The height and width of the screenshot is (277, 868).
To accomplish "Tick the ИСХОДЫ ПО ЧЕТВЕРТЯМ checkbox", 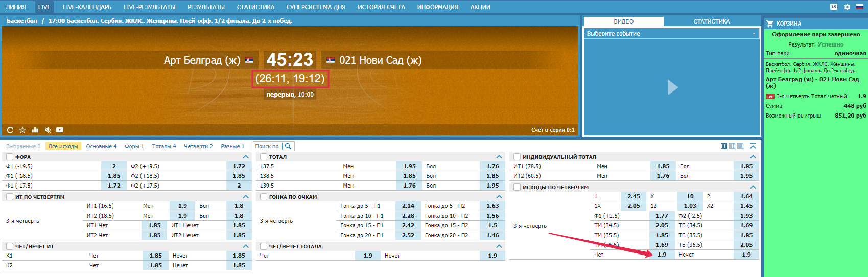I will coord(517,187).
